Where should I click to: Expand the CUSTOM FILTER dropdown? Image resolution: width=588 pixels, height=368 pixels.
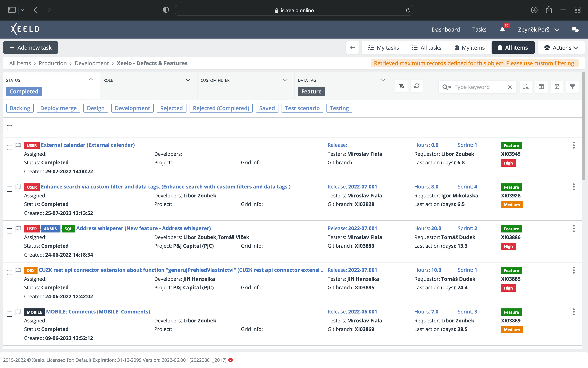[x=285, y=80]
